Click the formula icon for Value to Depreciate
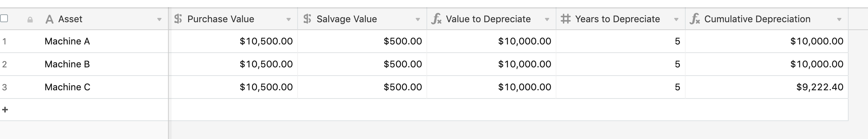868x139 pixels. pos(437,19)
